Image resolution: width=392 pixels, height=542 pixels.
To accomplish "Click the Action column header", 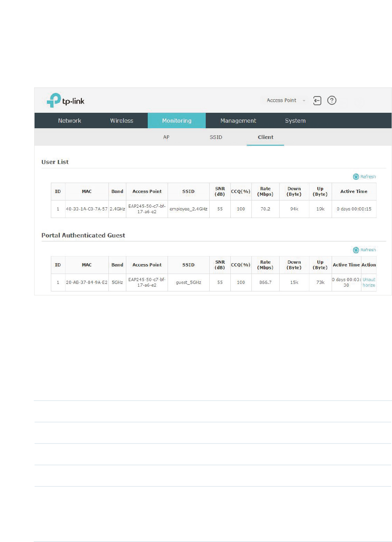I will pos(369,265).
